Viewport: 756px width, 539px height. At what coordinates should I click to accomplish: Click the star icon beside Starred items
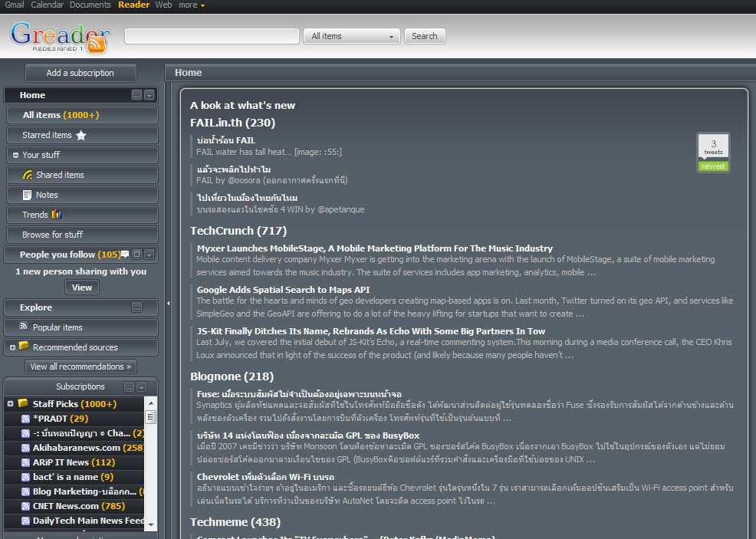(x=81, y=136)
